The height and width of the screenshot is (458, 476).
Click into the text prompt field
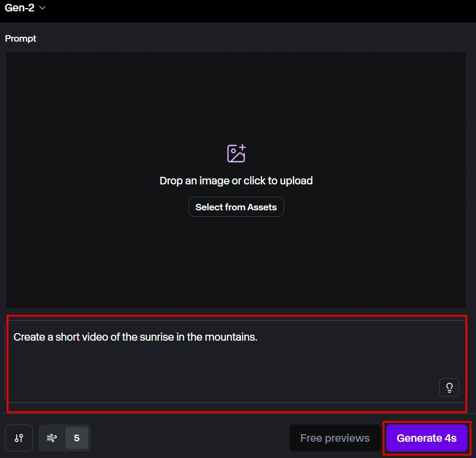click(236, 361)
